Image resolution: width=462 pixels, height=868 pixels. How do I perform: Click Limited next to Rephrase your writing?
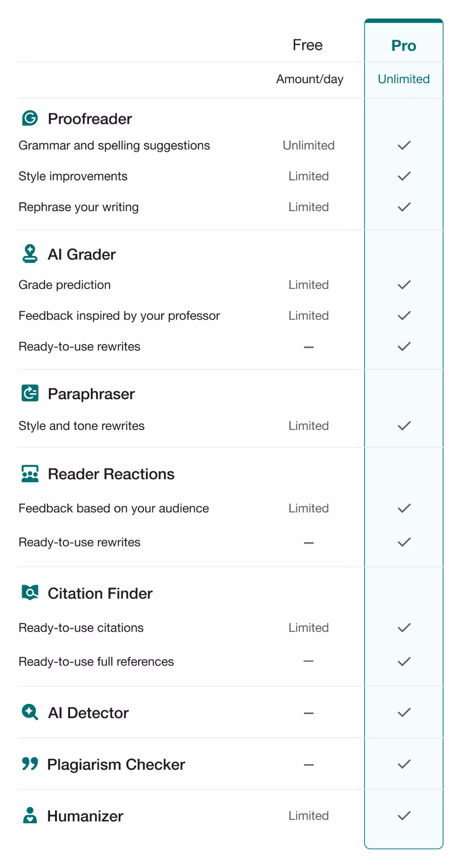(x=309, y=207)
